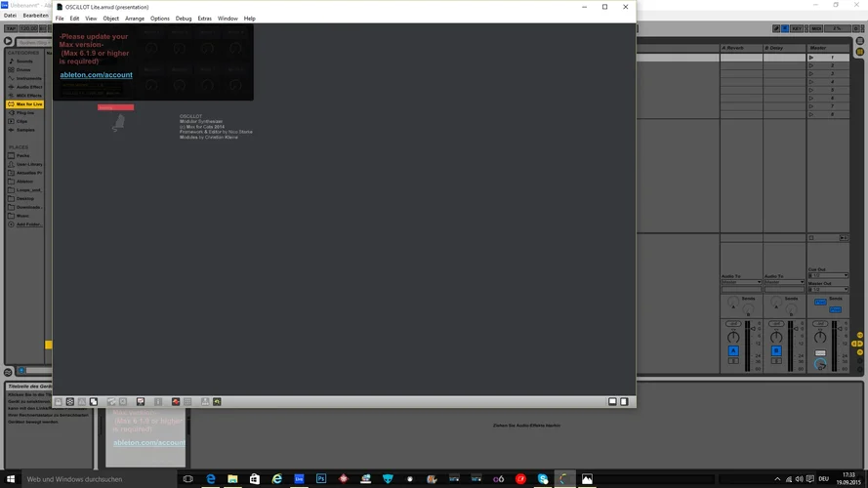Open Skype from the taskbar
The image size is (868, 488).
(543, 479)
